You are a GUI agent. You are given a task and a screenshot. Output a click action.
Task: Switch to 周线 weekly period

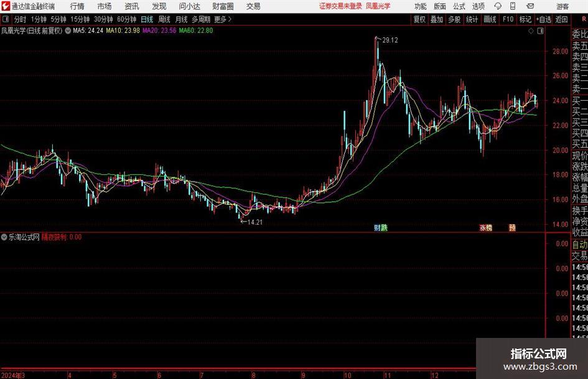[x=164, y=19]
